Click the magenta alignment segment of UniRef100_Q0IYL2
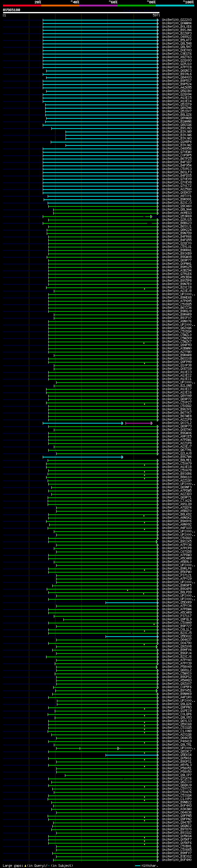The height and width of the screenshot is (868, 197). tap(139, 423)
